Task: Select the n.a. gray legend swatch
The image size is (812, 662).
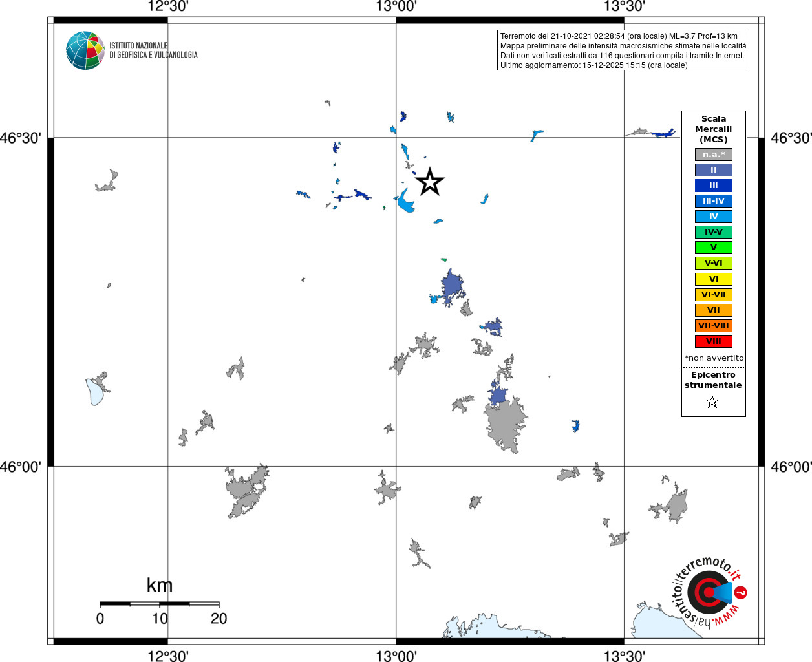Action: click(714, 155)
